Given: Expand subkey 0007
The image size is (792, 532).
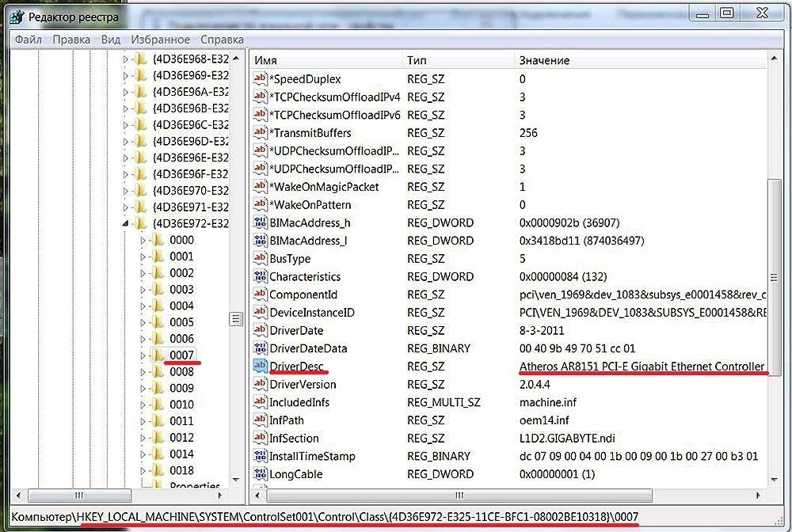Looking at the screenshot, I should pos(143,355).
